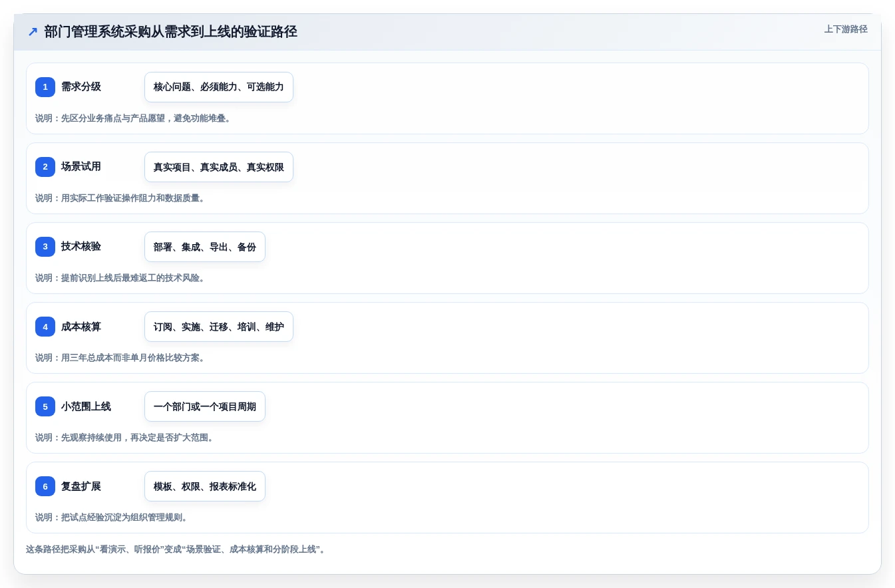Screen dimensions: 895x588
Task: Click step number badge 3
Action: [x=45, y=247]
